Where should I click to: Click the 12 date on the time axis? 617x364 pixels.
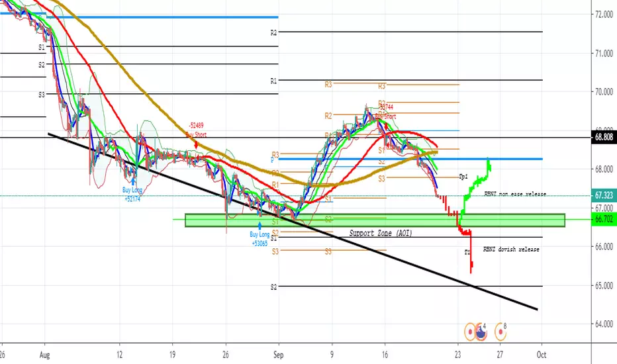pos(119,355)
